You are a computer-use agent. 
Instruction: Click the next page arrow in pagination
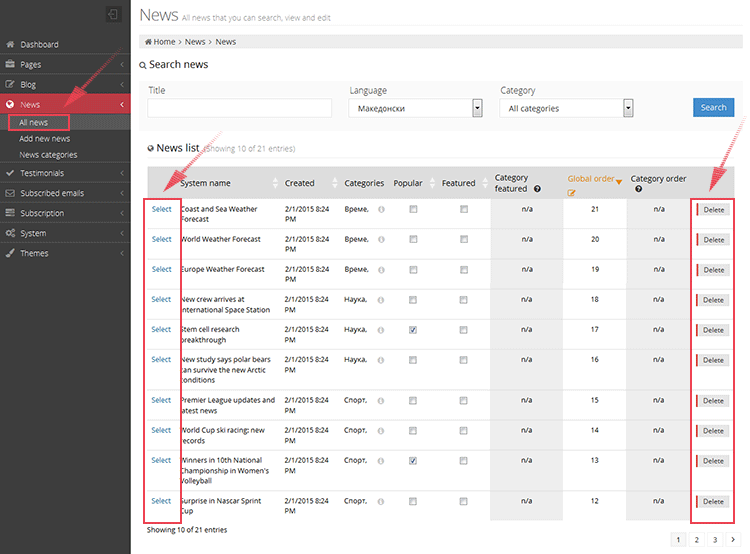pyautogui.click(x=732, y=539)
